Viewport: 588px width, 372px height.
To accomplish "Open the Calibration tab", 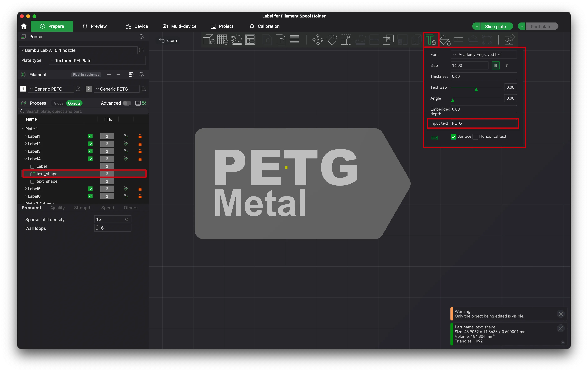I will (264, 26).
